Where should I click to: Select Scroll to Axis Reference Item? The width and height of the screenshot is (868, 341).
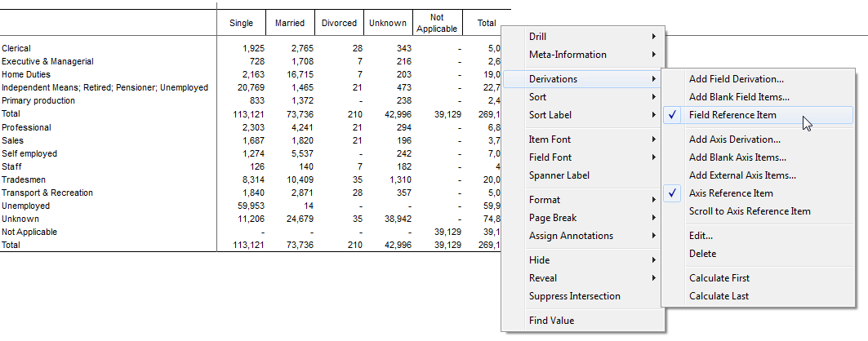click(750, 211)
